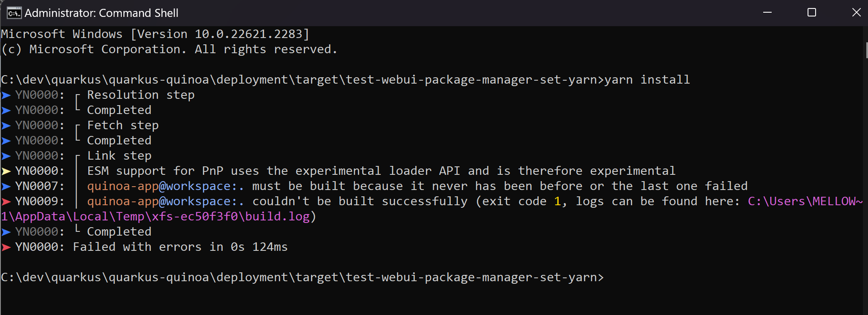This screenshot has height=315, width=868.
Task: Click the arrow icon on Fetch step line
Action: 6,125
